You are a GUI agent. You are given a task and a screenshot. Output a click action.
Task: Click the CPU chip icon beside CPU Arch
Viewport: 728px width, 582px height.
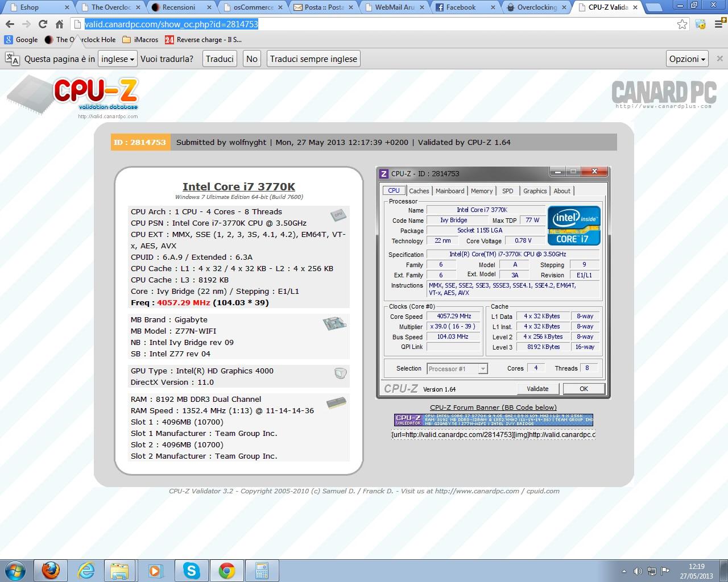[x=338, y=215]
